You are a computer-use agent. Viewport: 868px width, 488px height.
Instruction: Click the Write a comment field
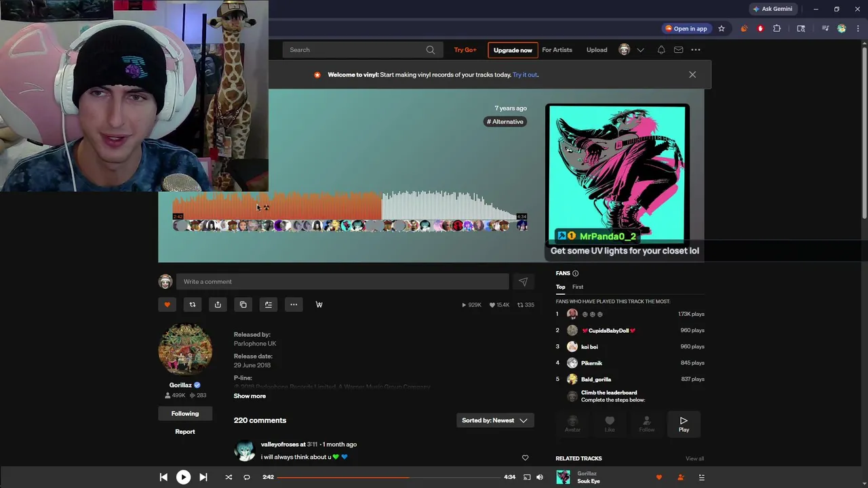coord(342,282)
